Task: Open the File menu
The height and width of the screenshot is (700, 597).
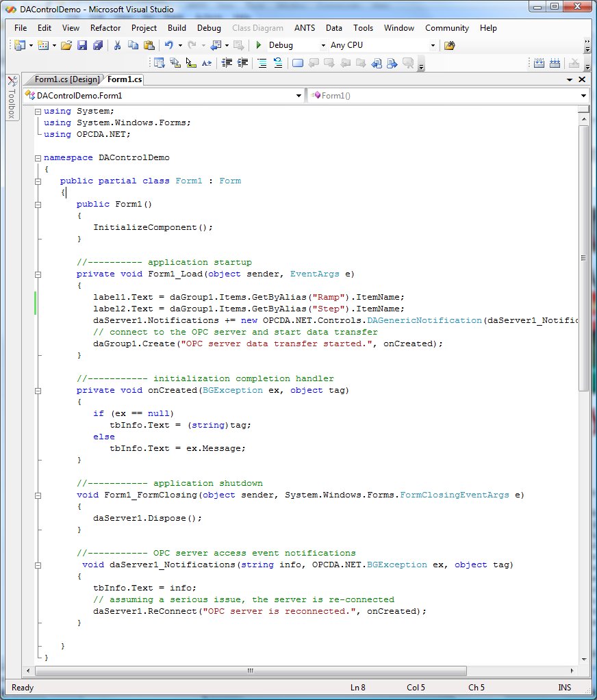Action: click(x=21, y=27)
